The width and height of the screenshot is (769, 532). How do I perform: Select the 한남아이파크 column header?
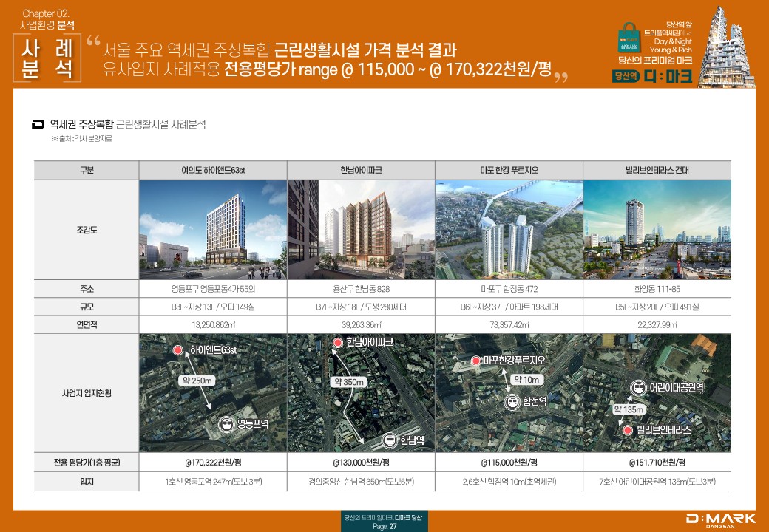361,171
